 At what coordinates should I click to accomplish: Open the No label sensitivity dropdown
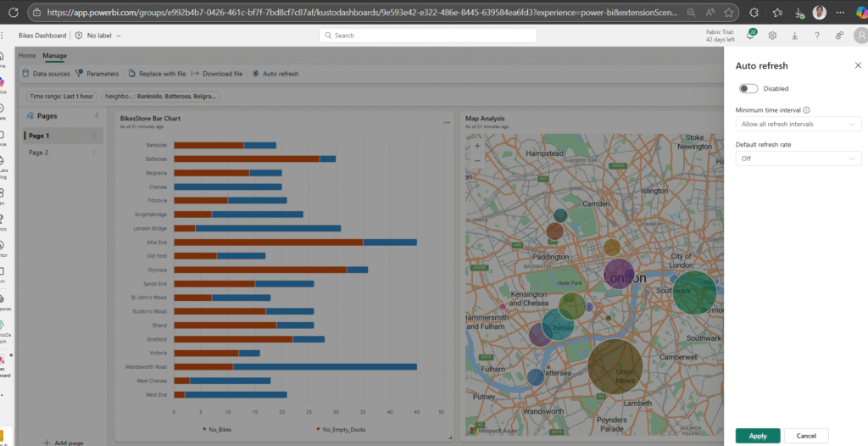[x=98, y=36]
